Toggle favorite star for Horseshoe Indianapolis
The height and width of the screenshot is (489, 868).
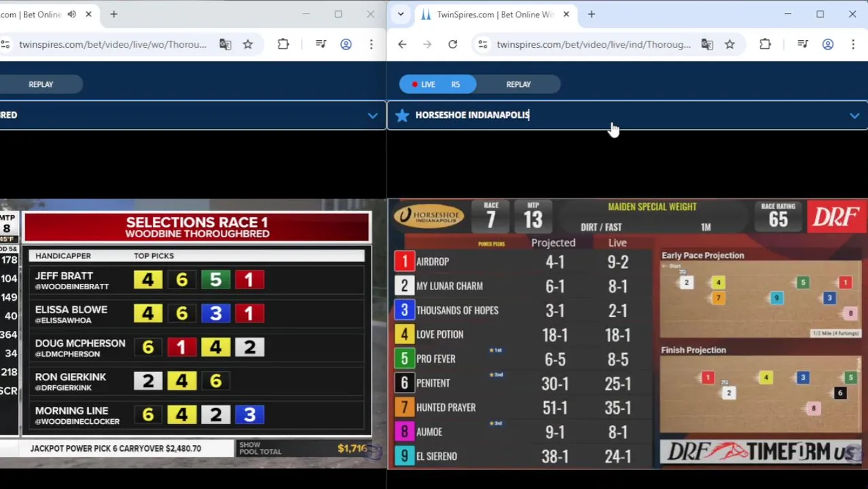click(402, 115)
